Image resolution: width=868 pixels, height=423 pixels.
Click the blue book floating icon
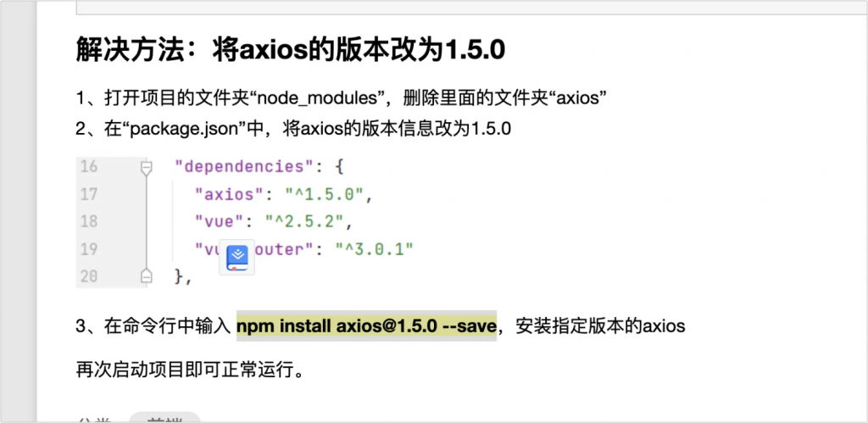pos(237,256)
